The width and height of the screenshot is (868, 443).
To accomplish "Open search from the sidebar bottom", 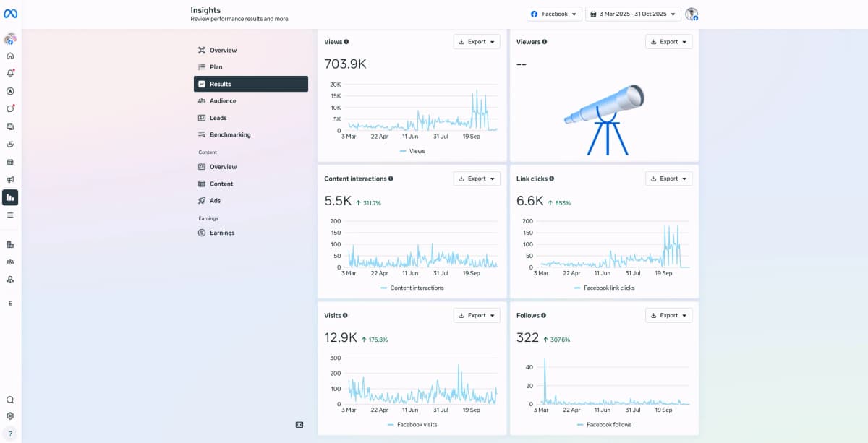I will [x=10, y=400].
